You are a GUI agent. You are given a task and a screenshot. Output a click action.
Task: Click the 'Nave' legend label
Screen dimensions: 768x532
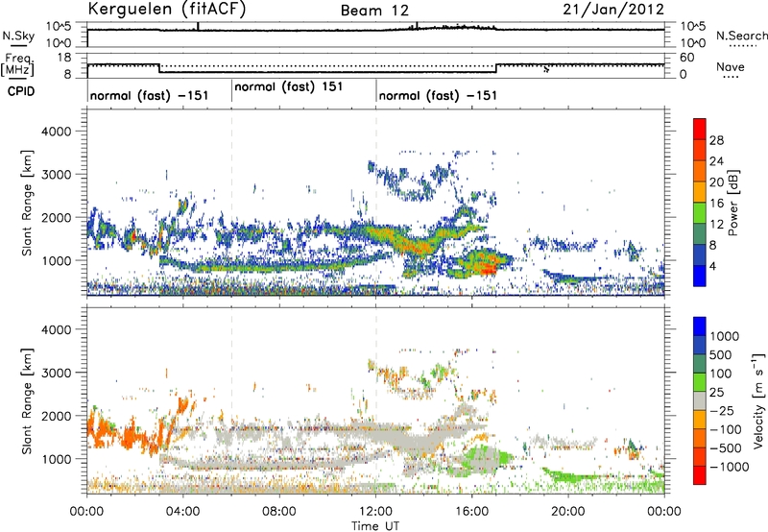(x=731, y=67)
